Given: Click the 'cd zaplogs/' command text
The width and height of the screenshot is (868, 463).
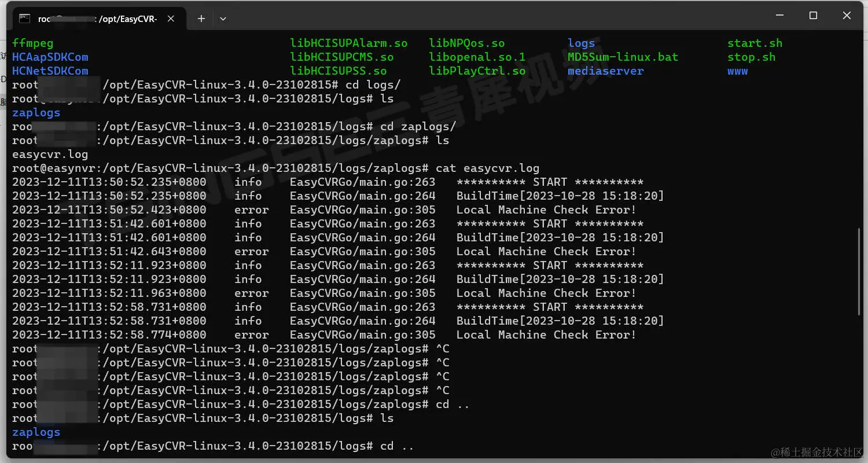Looking at the screenshot, I should (x=418, y=127).
